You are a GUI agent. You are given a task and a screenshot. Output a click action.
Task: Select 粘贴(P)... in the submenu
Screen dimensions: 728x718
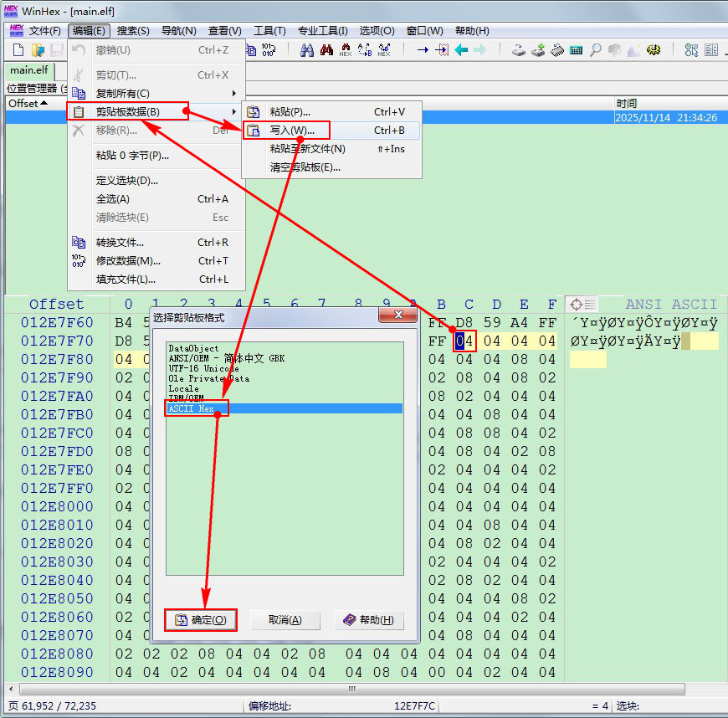click(290, 111)
